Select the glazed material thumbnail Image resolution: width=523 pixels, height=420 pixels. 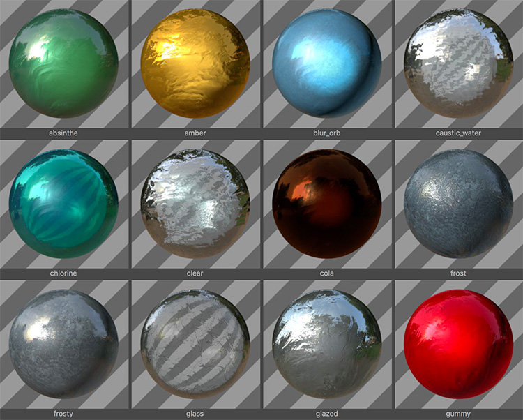(x=327, y=344)
